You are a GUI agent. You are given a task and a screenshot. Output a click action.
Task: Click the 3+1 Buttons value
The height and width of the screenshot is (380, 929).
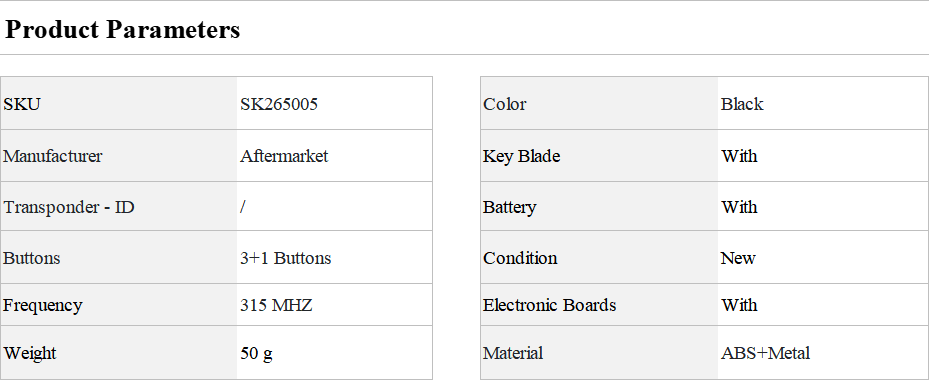(286, 258)
